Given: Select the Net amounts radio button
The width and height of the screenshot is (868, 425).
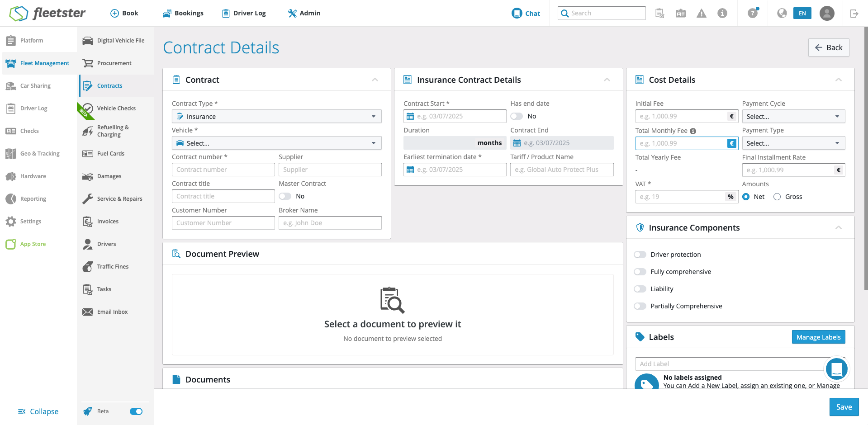Looking at the screenshot, I should [746, 197].
